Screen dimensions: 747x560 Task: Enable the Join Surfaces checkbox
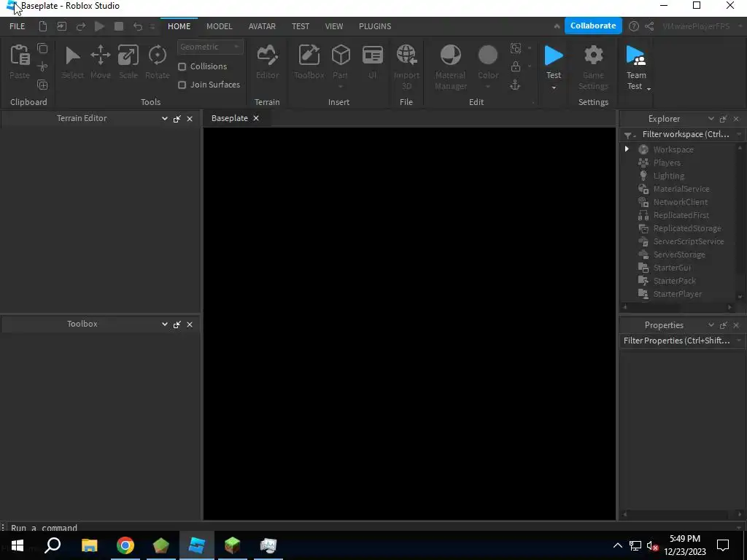[182, 85]
